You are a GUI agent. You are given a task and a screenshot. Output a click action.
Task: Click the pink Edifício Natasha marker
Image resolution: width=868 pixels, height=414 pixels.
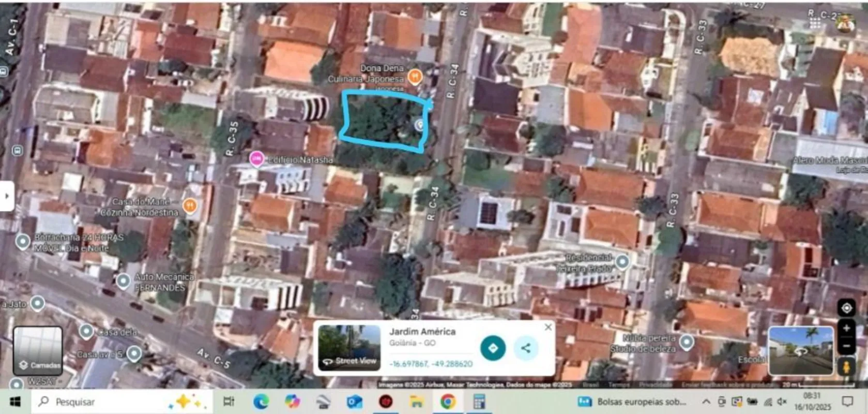point(256,159)
